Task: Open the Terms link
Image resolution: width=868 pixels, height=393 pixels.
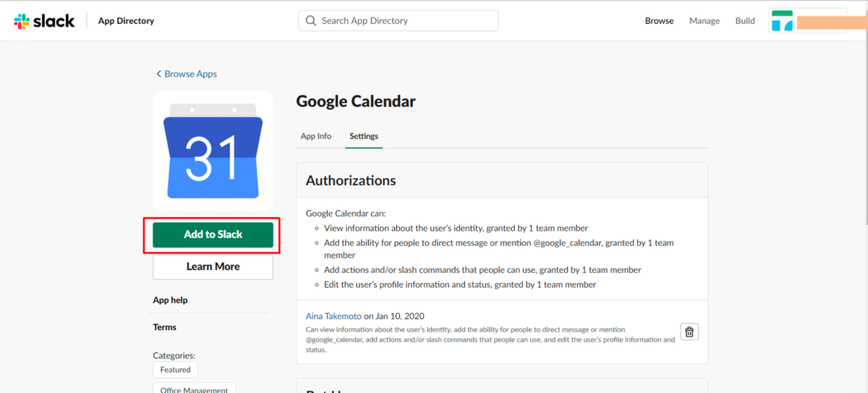Action: [x=164, y=327]
